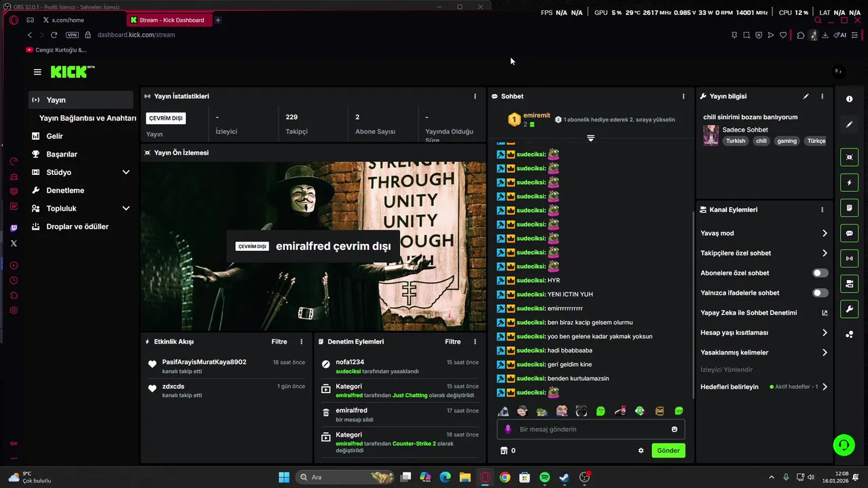Image resolution: width=868 pixels, height=488 pixels.
Task: Open Opera extensions puzzle icon
Action: [x=801, y=35]
